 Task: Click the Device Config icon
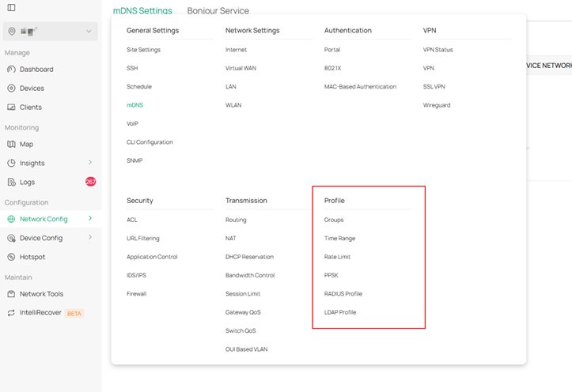[11, 238]
